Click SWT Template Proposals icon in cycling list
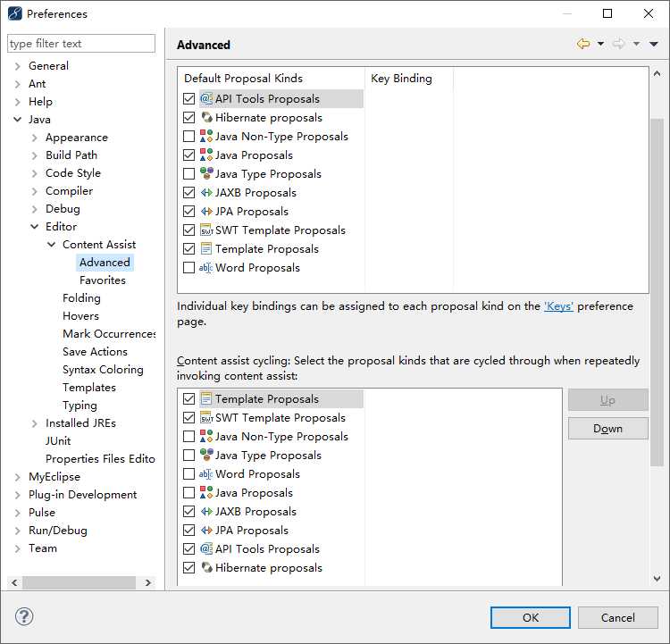 206,417
